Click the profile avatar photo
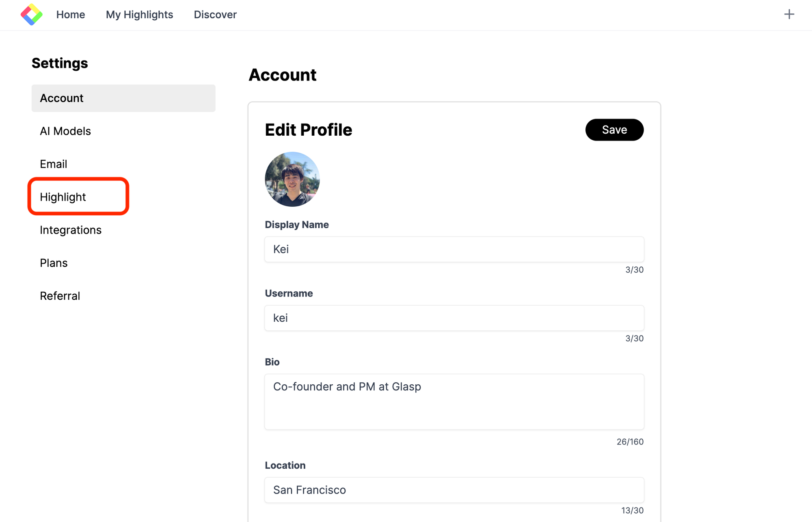Viewport: 812px width, 522px height. (x=292, y=179)
